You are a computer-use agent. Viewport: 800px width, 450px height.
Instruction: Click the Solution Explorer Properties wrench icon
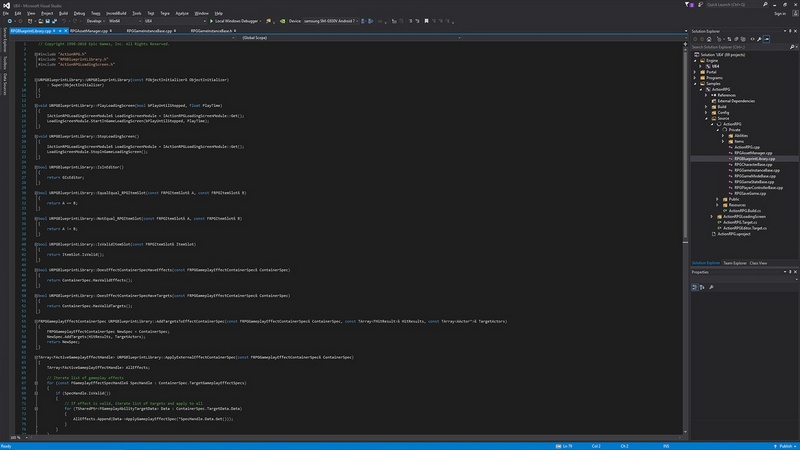(x=757, y=39)
